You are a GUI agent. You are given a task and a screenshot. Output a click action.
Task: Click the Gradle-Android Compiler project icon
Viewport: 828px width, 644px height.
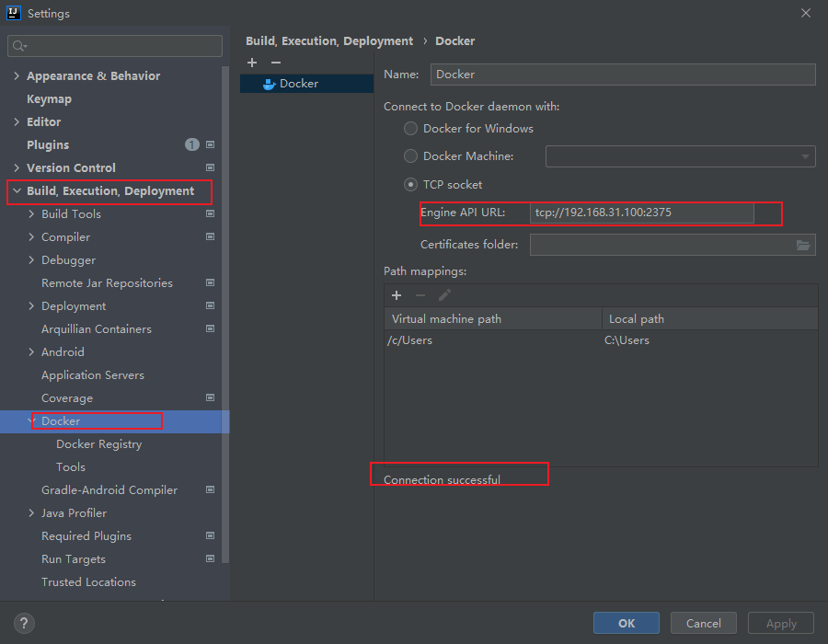pyautogui.click(x=210, y=489)
